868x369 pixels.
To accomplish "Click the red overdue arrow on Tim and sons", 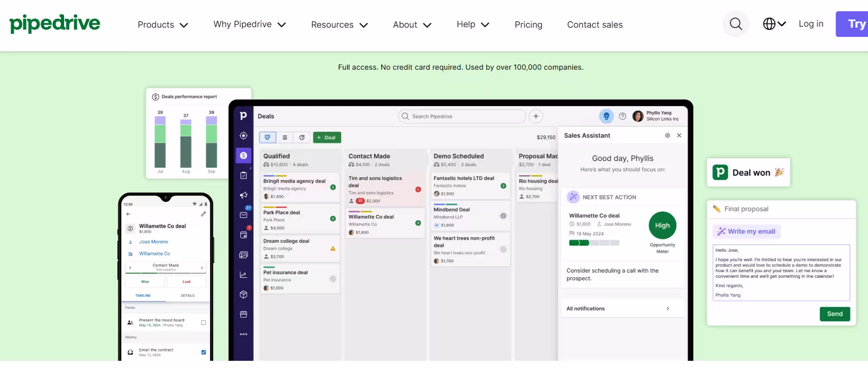I will tap(418, 190).
